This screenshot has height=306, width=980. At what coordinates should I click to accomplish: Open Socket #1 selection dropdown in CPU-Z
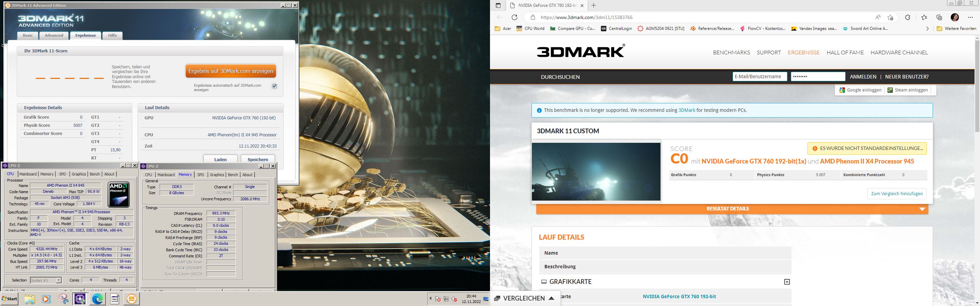46,280
